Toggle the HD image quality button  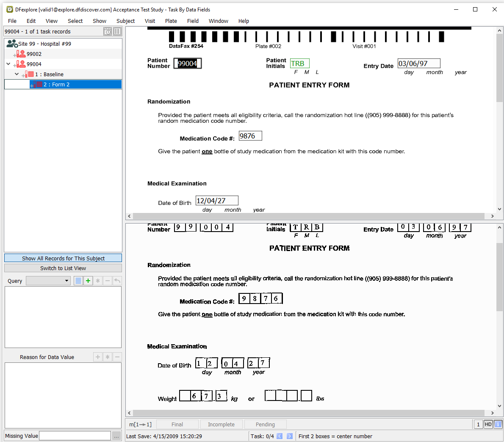pyautogui.click(x=488, y=424)
